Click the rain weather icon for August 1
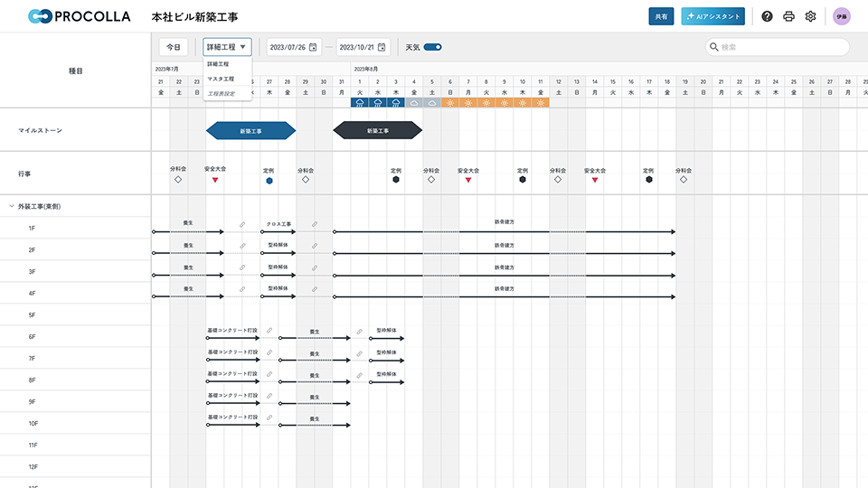 pos(360,103)
